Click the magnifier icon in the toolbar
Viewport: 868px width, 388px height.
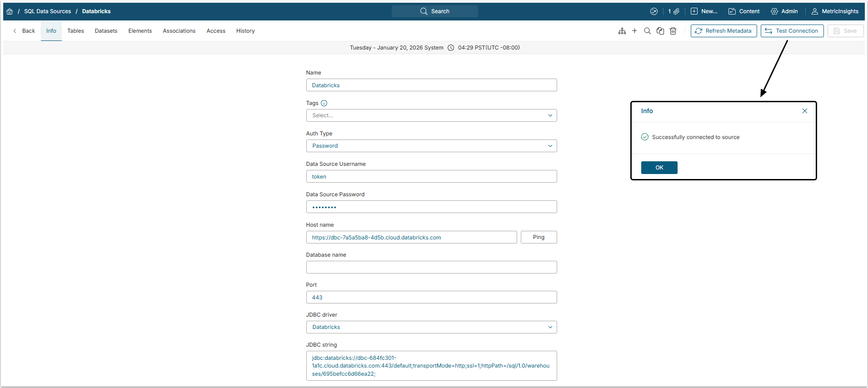(x=647, y=31)
